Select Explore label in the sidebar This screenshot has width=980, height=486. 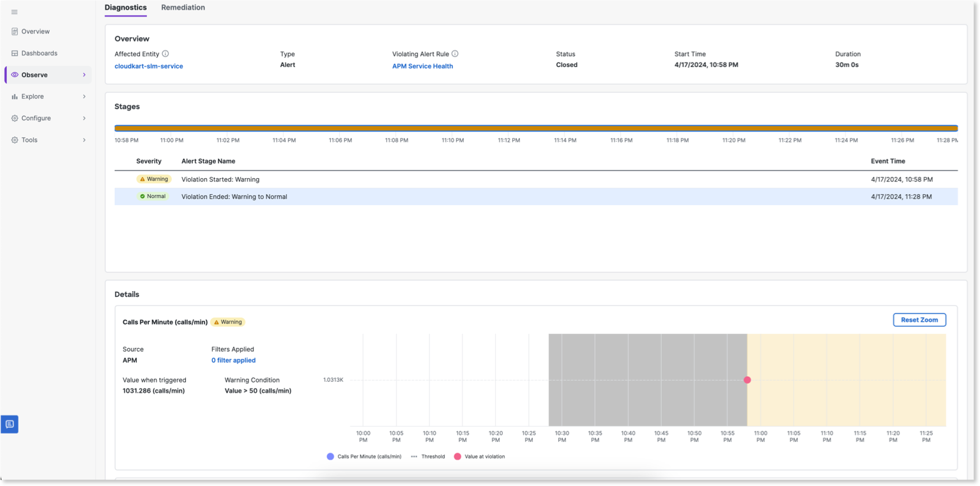(x=33, y=96)
